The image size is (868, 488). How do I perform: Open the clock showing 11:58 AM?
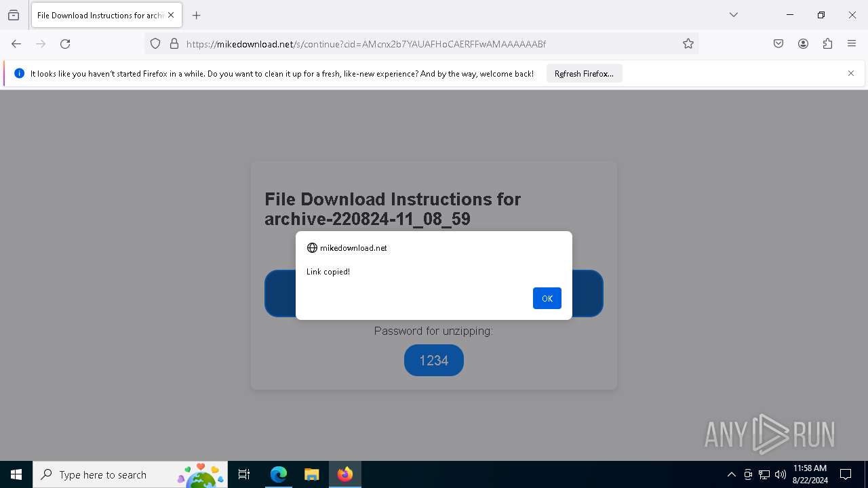click(x=810, y=474)
